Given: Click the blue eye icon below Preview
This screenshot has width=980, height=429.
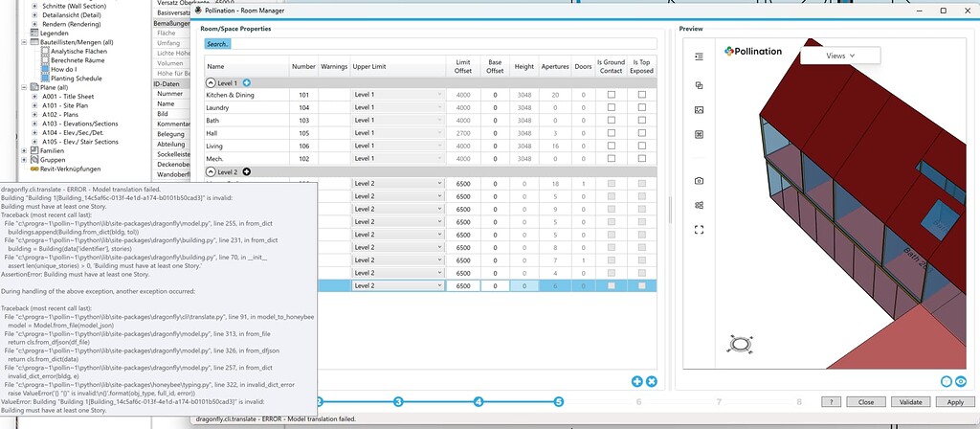Looking at the screenshot, I should (960, 381).
